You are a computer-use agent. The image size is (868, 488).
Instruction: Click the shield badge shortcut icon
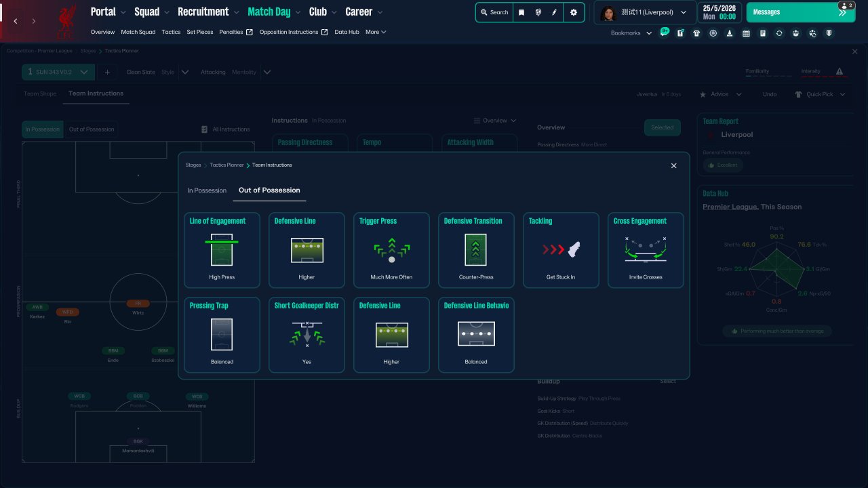pos(829,33)
